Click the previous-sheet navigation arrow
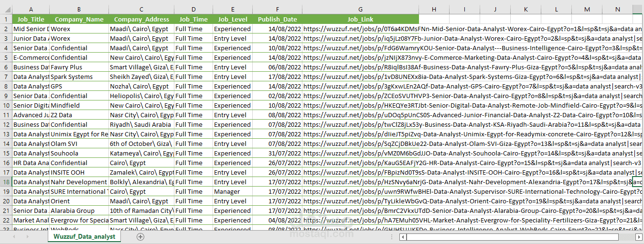The image size is (644, 244). 14,237
